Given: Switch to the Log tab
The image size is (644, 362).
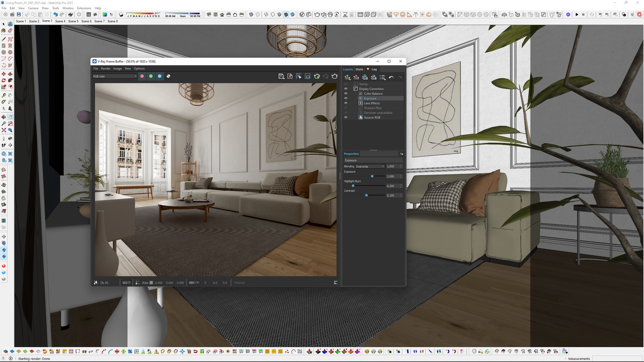Looking at the screenshot, I should coord(374,69).
